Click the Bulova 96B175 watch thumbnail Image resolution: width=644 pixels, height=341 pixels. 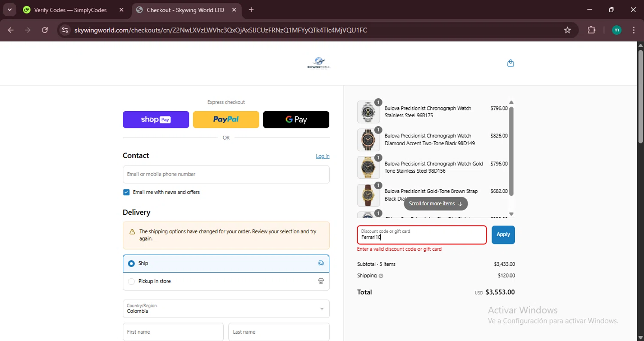click(368, 112)
